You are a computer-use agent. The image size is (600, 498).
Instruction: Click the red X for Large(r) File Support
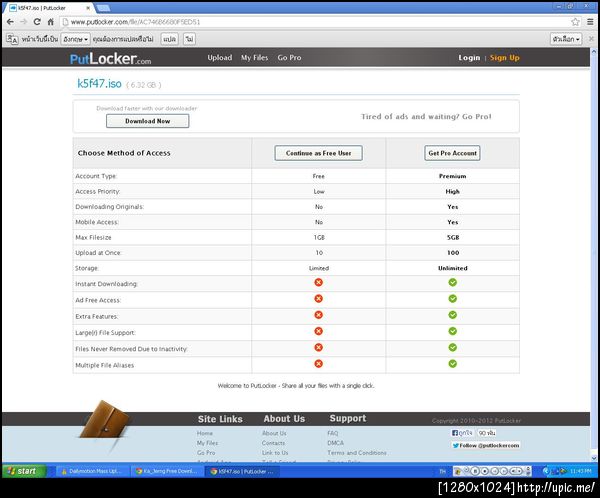click(318, 331)
